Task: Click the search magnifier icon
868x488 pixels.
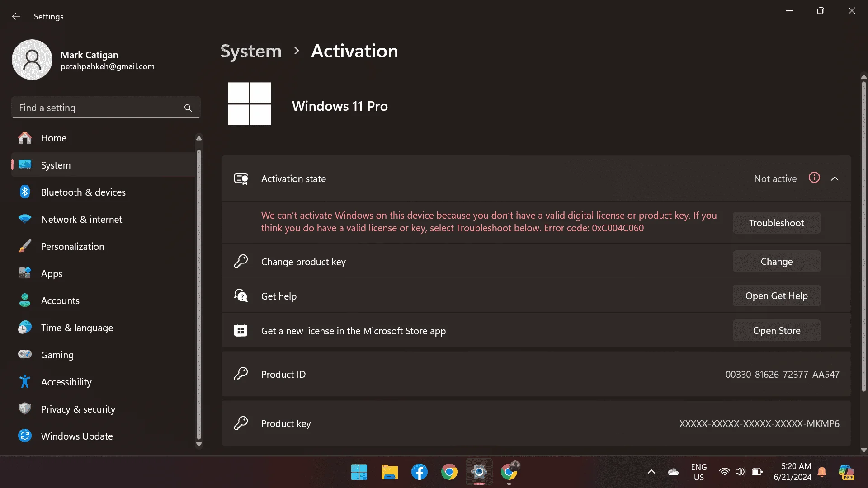Action: click(188, 108)
